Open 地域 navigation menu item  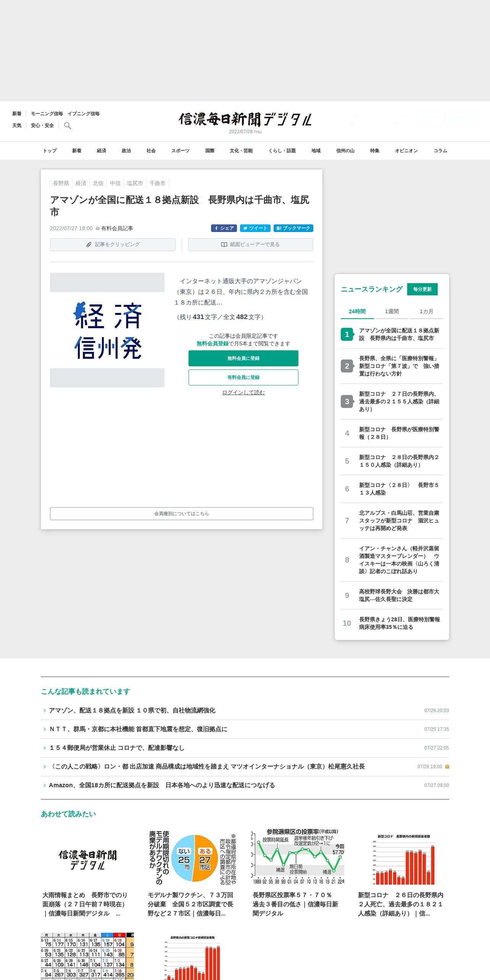[x=316, y=151]
